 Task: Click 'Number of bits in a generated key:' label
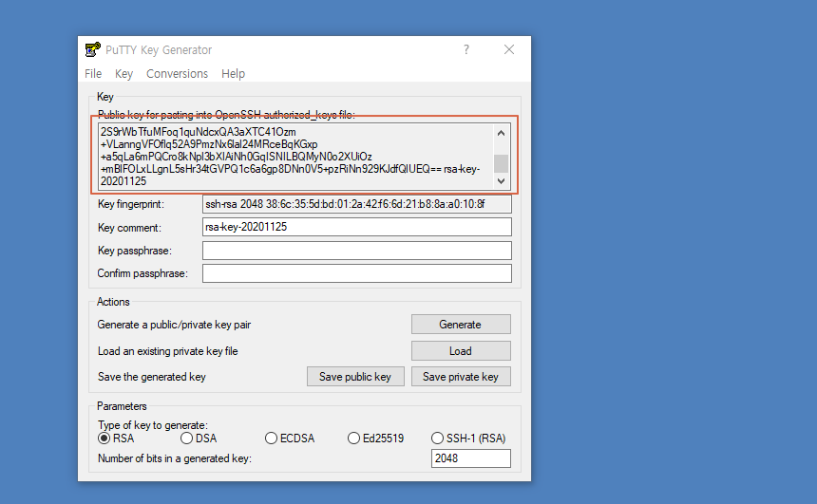175,458
